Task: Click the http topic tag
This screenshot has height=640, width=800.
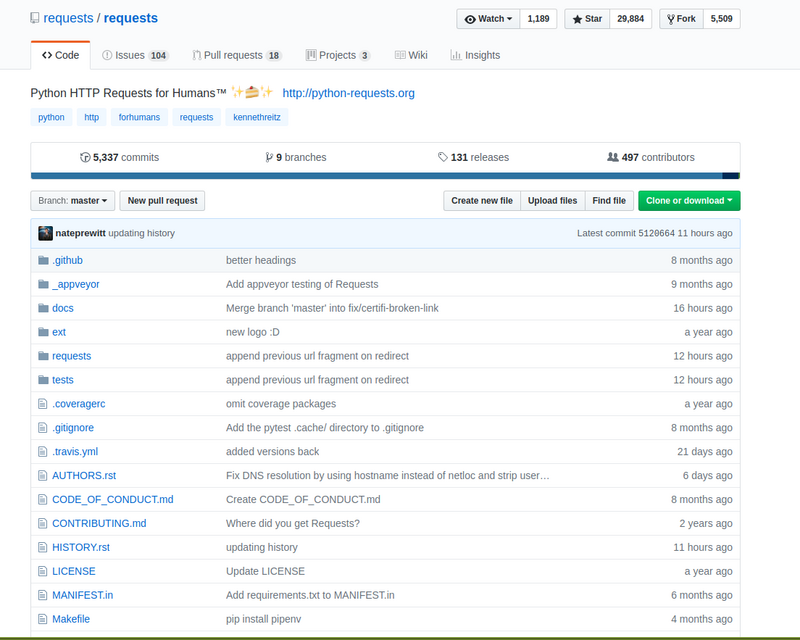Action: pyautogui.click(x=92, y=117)
